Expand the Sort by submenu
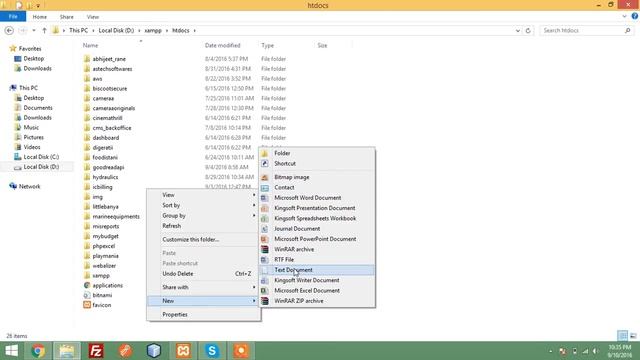The height and width of the screenshot is (360, 640). click(x=203, y=205)
